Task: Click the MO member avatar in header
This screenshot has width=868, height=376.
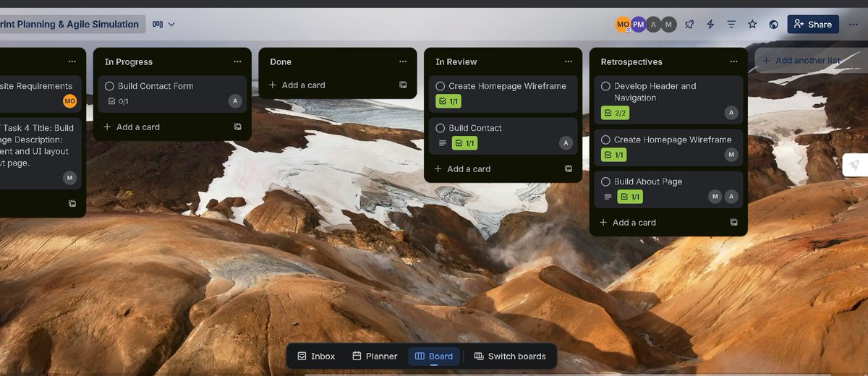Action: point(624,25)
